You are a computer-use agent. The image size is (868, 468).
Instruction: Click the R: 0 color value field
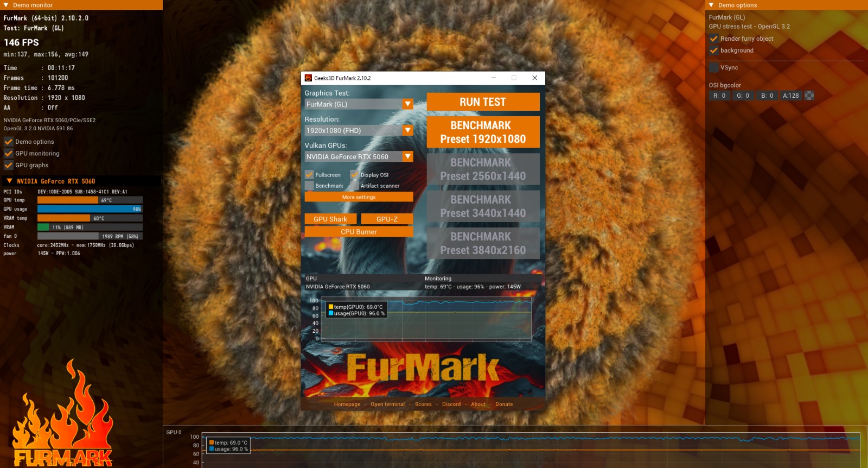point(719,96)
